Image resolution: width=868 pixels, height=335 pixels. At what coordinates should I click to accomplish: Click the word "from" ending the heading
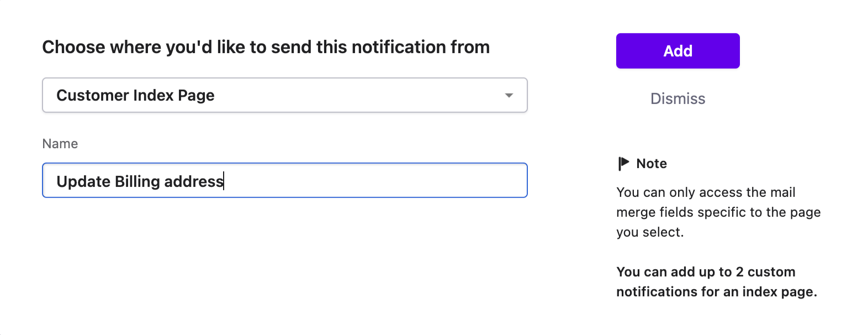pyautogui.click(x=470, y=48)
